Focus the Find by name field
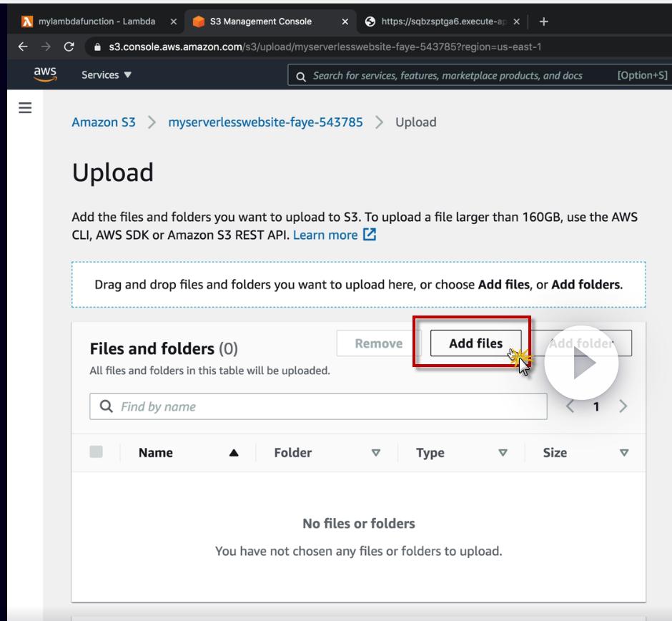The width and height of the screenshot is (672, 621). click(318, 406)
